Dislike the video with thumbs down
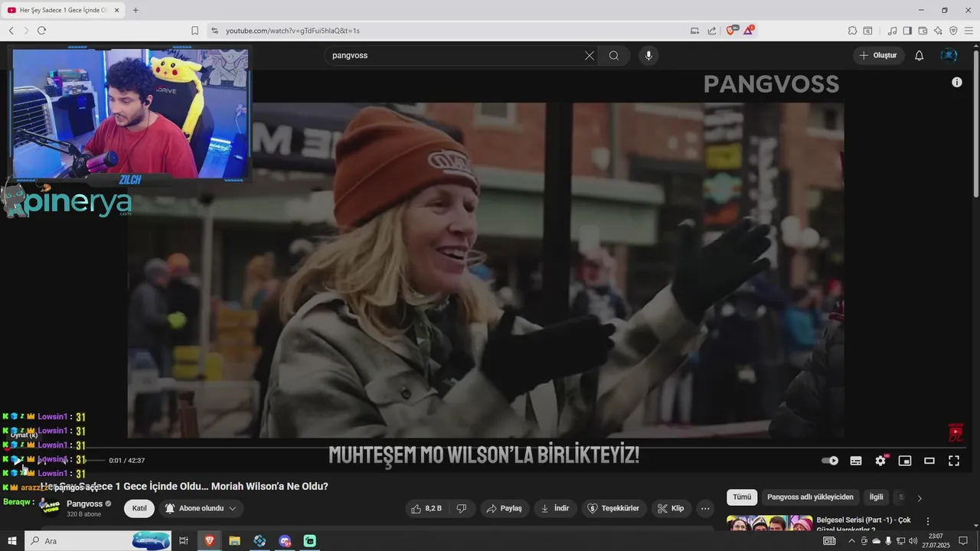The width and height of the screenshot is (980, 551). [462, 508]
